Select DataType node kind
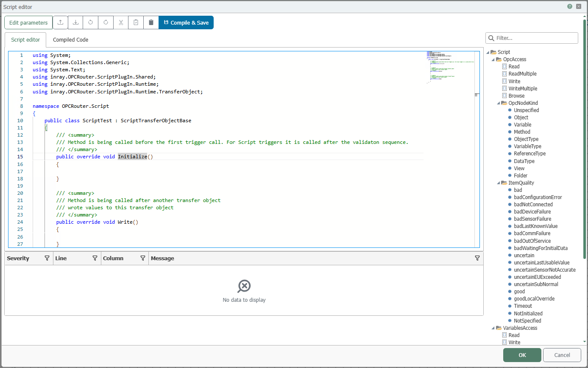 pos(524,161)
